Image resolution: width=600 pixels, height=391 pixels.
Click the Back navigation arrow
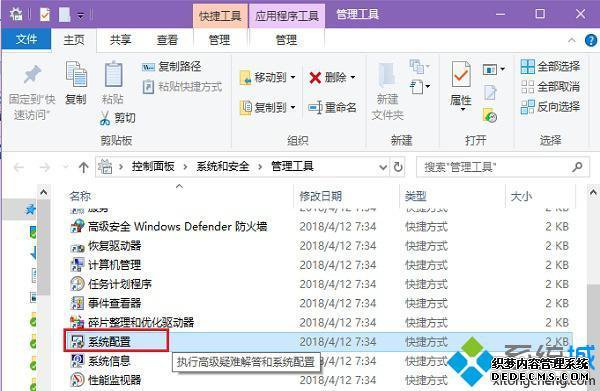[19, 167]
